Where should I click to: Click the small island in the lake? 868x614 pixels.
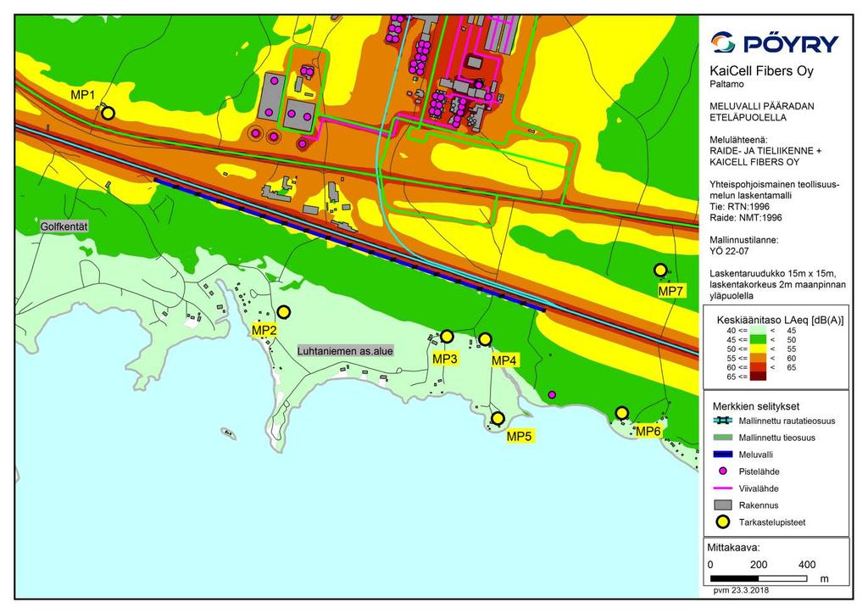pos(228,433)
